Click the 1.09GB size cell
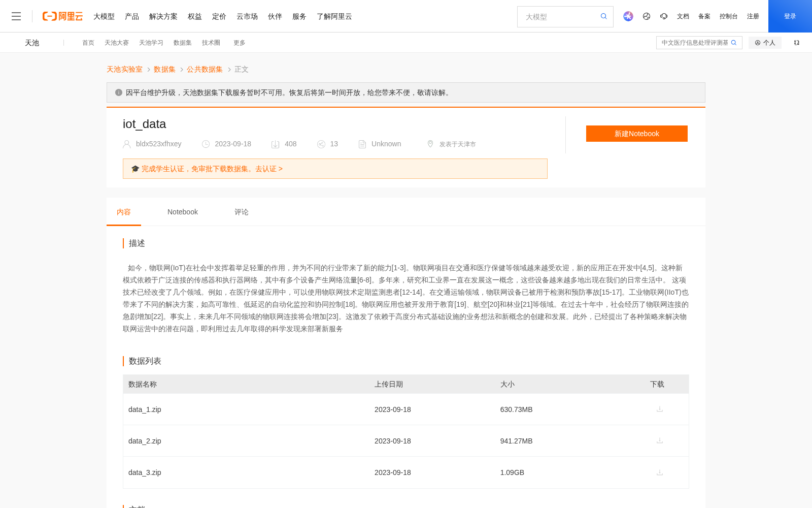Screen dimensions: 812x508 click(x=512, y=472)
